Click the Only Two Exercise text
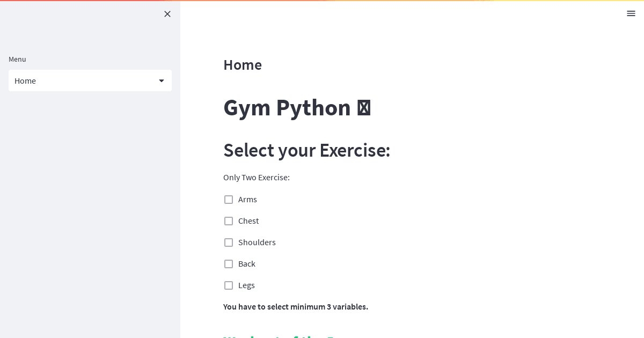Viewport: 644px width, 338px height. tap(257, 178)
